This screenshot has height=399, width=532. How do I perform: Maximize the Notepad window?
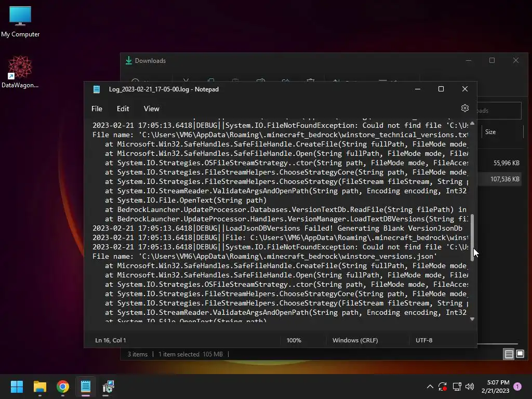441,89
